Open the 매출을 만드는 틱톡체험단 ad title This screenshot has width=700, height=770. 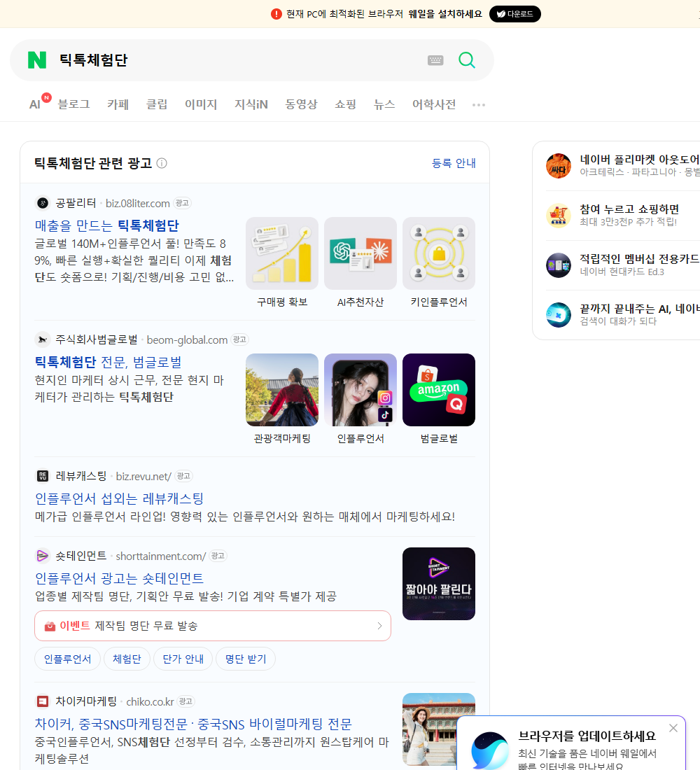click(x=106, y=225)
